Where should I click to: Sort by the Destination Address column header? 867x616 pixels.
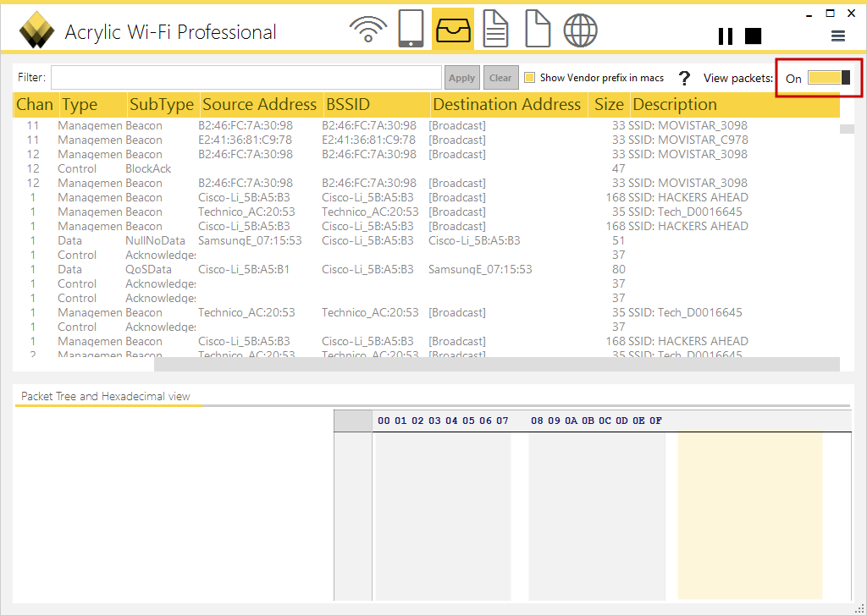point(508,104)
